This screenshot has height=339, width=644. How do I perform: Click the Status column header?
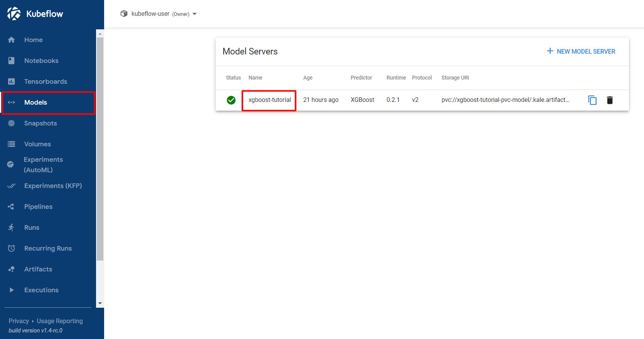click(x=233, y=78)
